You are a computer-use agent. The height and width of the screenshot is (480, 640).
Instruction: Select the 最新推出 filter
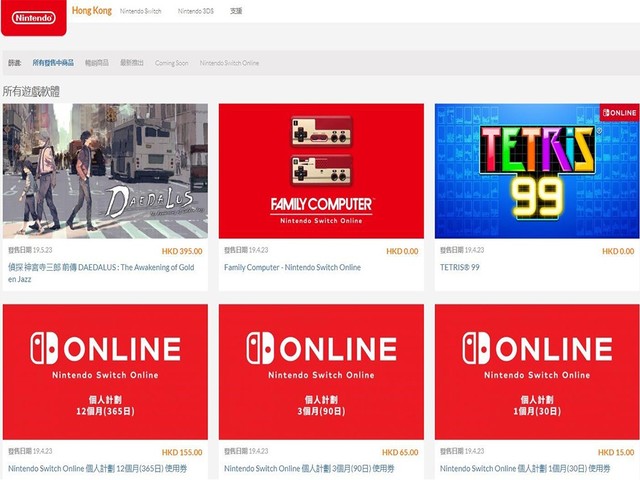click(x=132, y=62)
